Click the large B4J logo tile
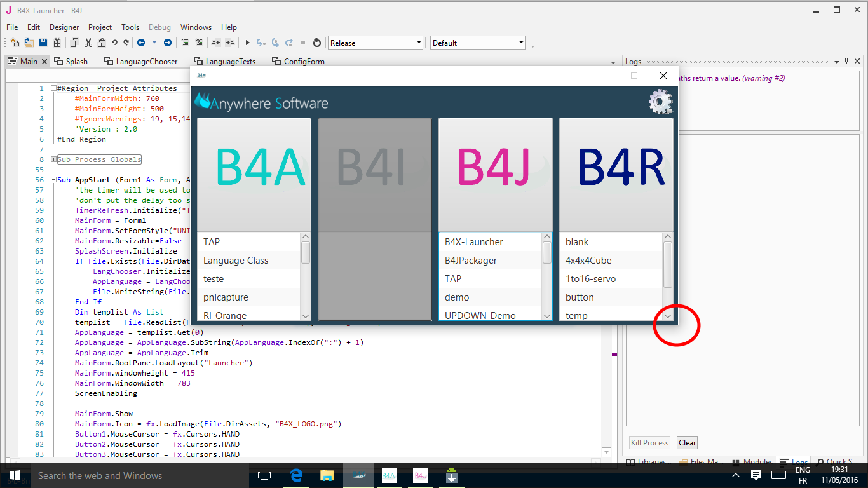The width and height of the screenshot is (868, 488). pos(496,175)
